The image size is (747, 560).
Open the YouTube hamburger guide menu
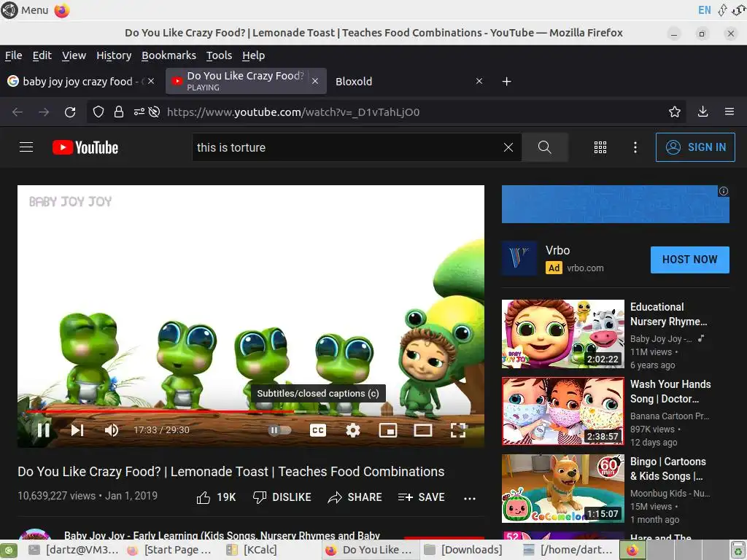[26, 147]
